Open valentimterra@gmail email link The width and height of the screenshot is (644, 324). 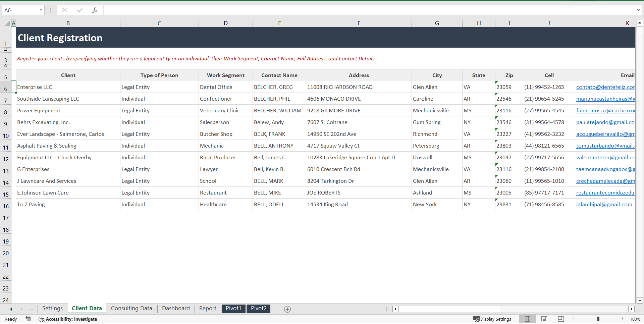pos(605,158)
